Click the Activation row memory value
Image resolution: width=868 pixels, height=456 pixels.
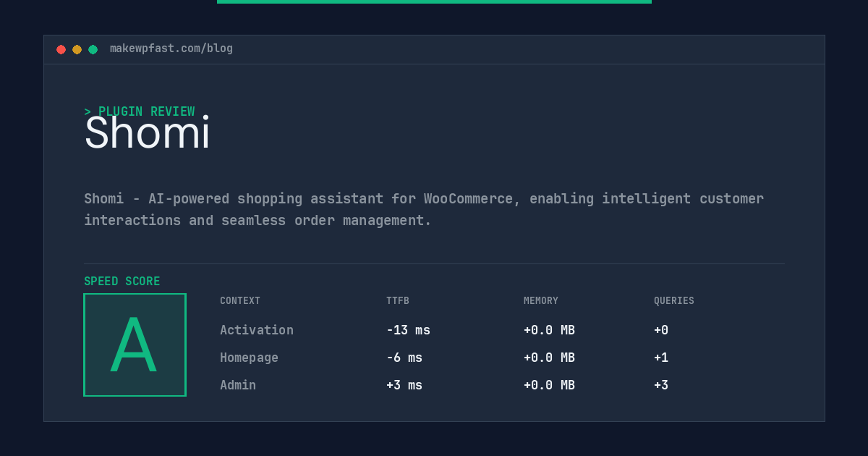pos(549,330)
